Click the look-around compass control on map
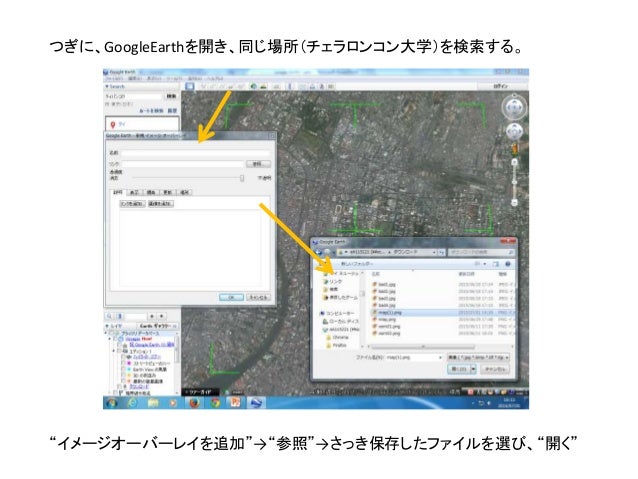Viewport: 638px width, 479px height. coord(514,108)
